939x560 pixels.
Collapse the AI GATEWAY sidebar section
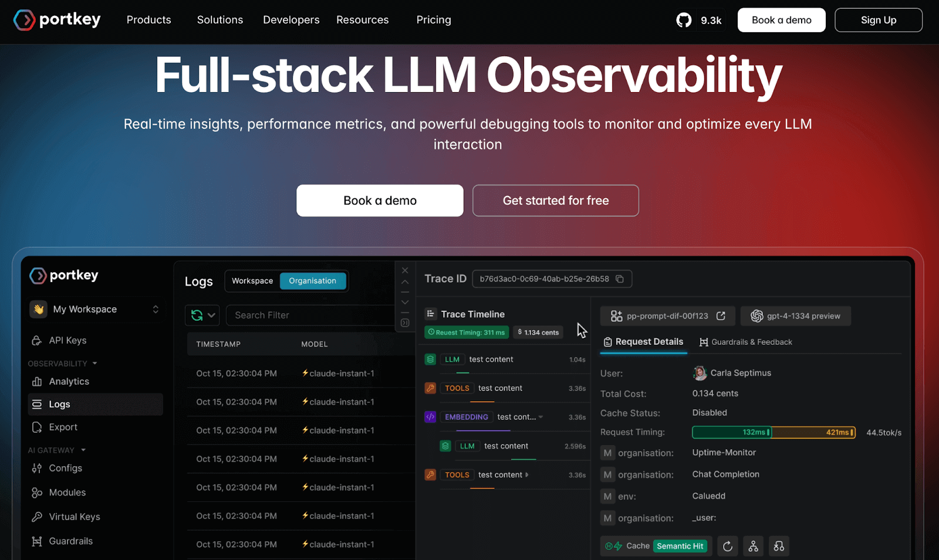(x=83, y=450)
